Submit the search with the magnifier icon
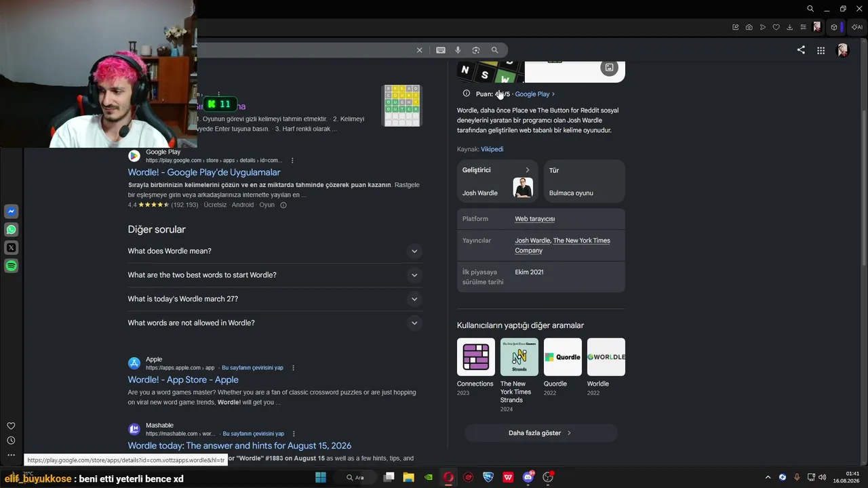This screenshot has height=488, width=868. 494,50
